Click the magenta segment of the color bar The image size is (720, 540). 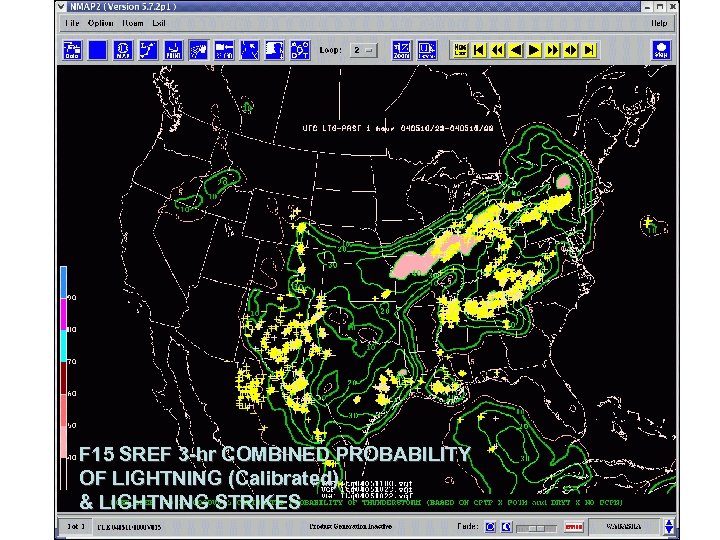pyautogui.click(x=63, y=315)
